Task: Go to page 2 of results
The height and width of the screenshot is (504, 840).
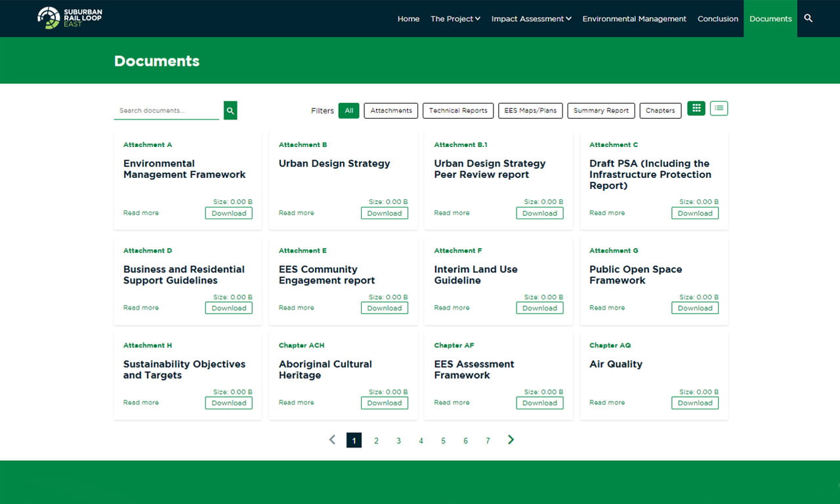Action: click(x=376, y=440)
